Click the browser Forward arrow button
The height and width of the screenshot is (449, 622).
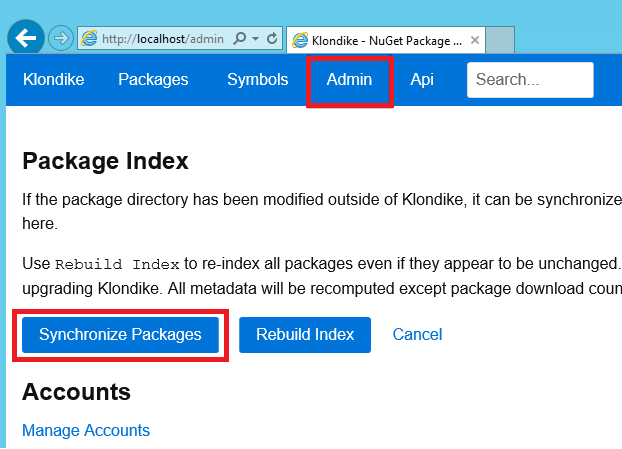click(61, 38)
